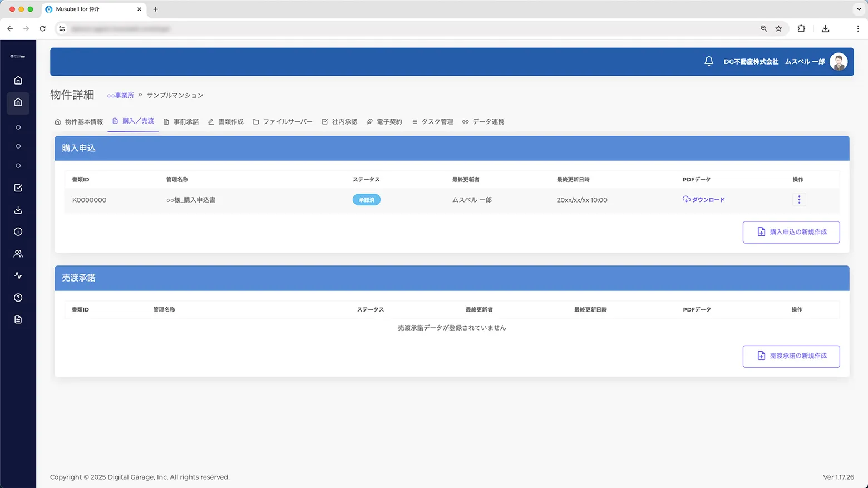
Task: Open the checklist icon in sidebar
Action: coord(18,188)
